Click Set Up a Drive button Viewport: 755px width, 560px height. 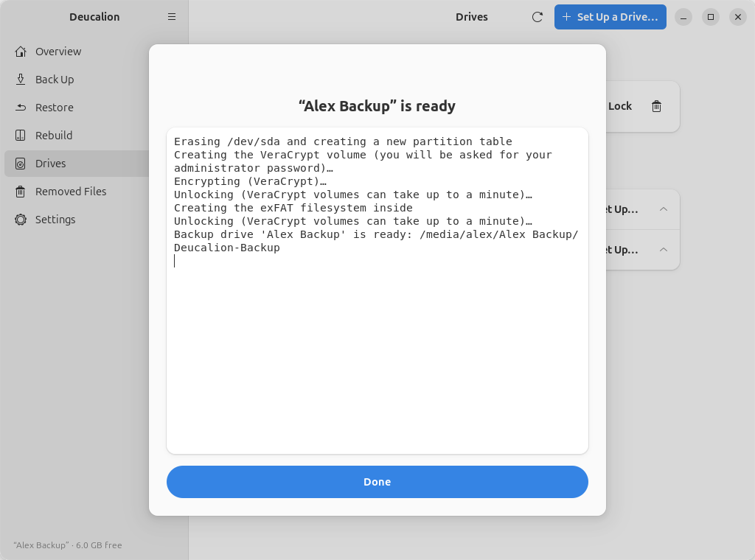pyautogui.click(x=610, y=17)
